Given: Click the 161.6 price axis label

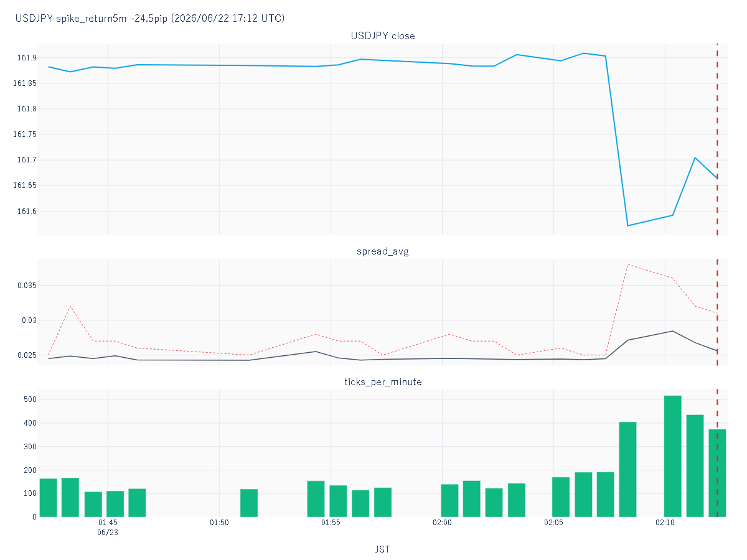Looking at the screenshot, I should [x=26, y=212].
